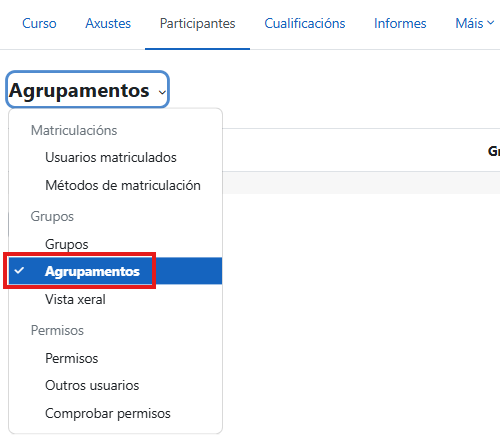The image size is (500, 435).
Task: Open the Curso tab
Action: tap(39, 24)
